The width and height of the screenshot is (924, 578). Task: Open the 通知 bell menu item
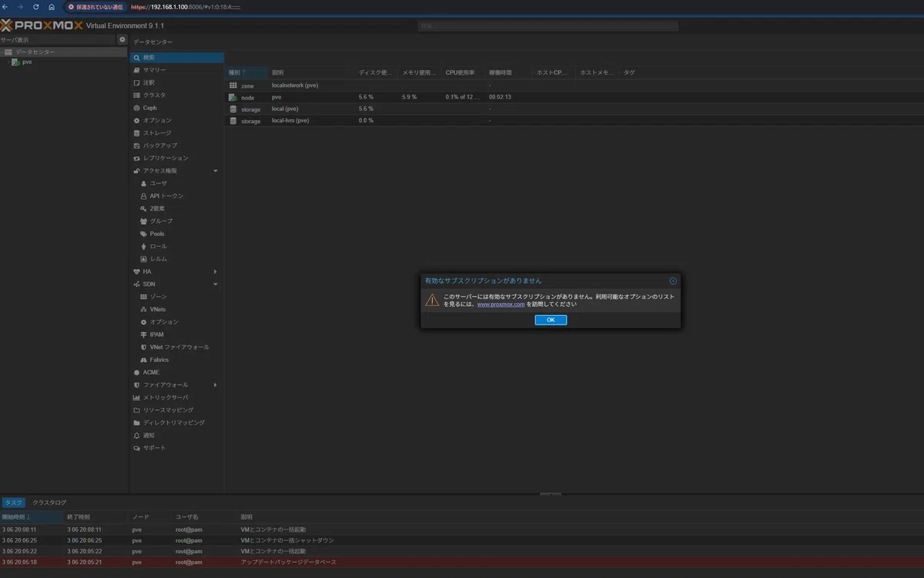[x=177, y=435]
